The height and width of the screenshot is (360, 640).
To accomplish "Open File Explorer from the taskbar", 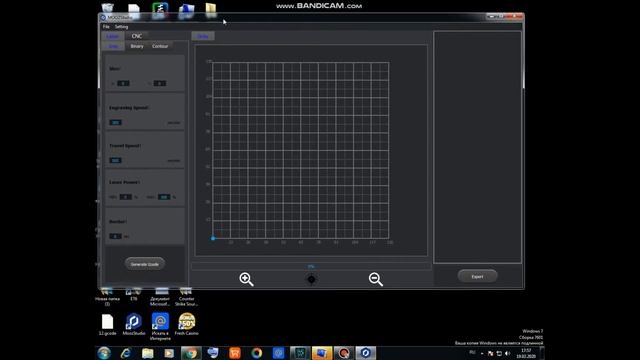I will pos(147,353).
